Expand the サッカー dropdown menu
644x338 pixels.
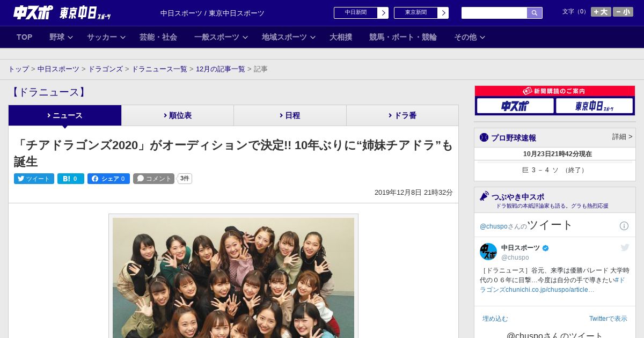(x=106, y=37)
